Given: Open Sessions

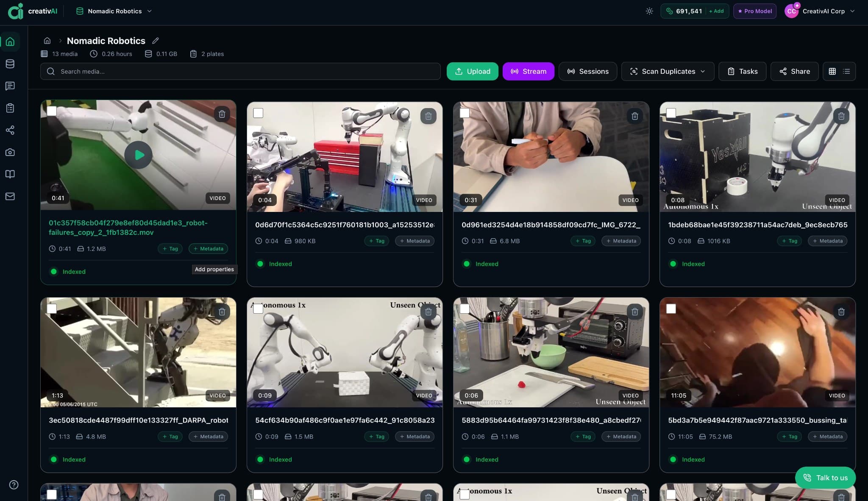Looking at the screenshot, I should pos(587,71).
